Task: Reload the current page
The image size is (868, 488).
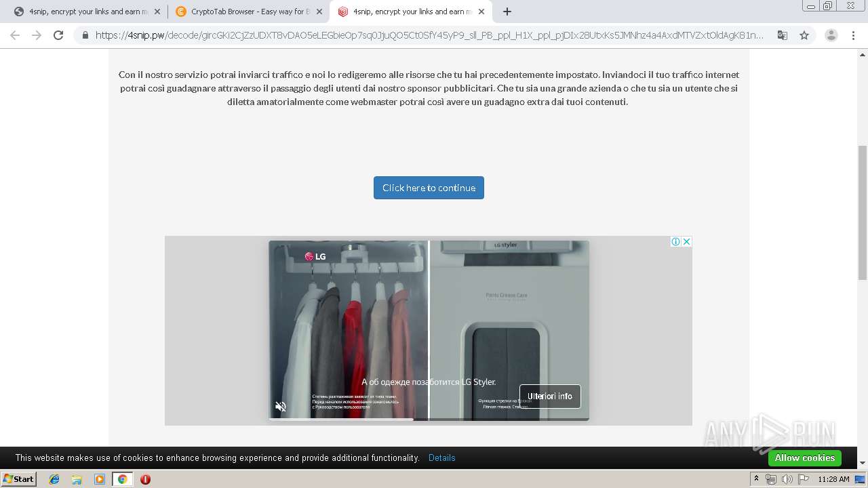Action: (58, 35)
